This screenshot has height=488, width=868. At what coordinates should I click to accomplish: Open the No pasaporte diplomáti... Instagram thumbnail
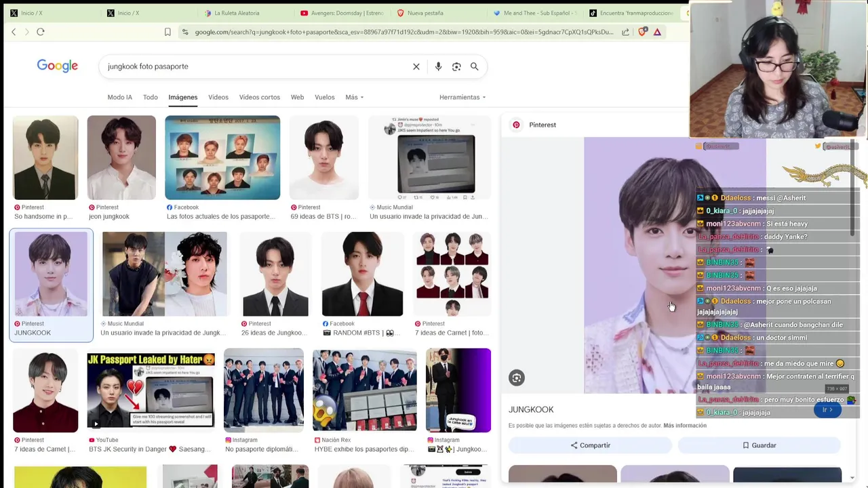click(264, 390)
